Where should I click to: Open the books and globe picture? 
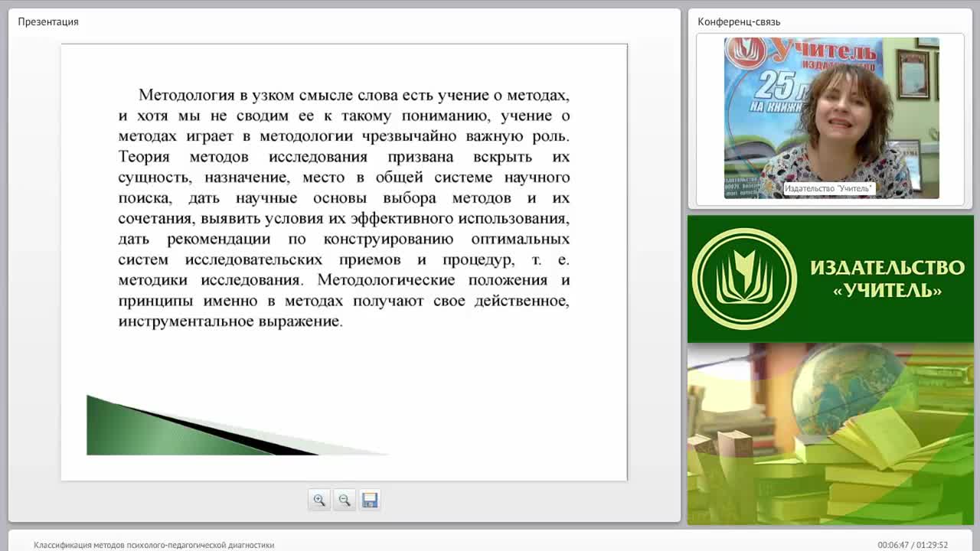(x=831, y=434)
